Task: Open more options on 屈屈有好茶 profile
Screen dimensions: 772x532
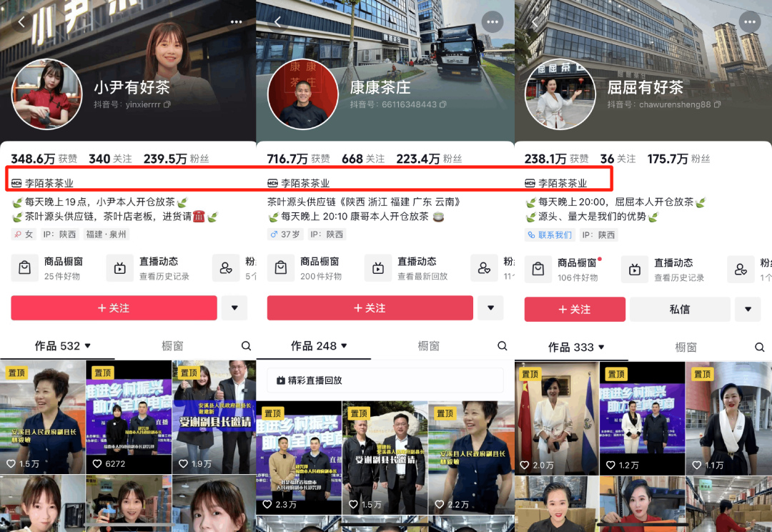Action: 749,22
